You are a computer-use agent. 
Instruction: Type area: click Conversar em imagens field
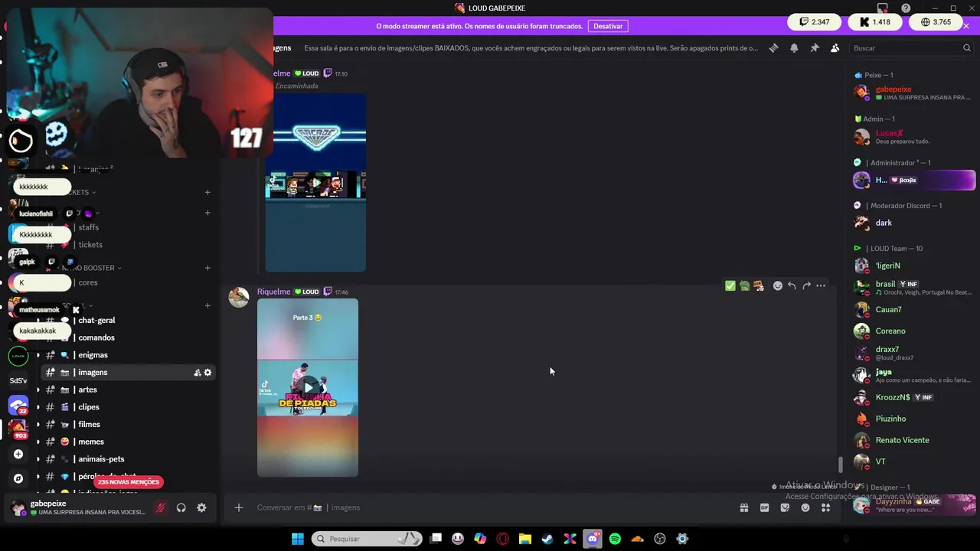(x=490, y=507)
